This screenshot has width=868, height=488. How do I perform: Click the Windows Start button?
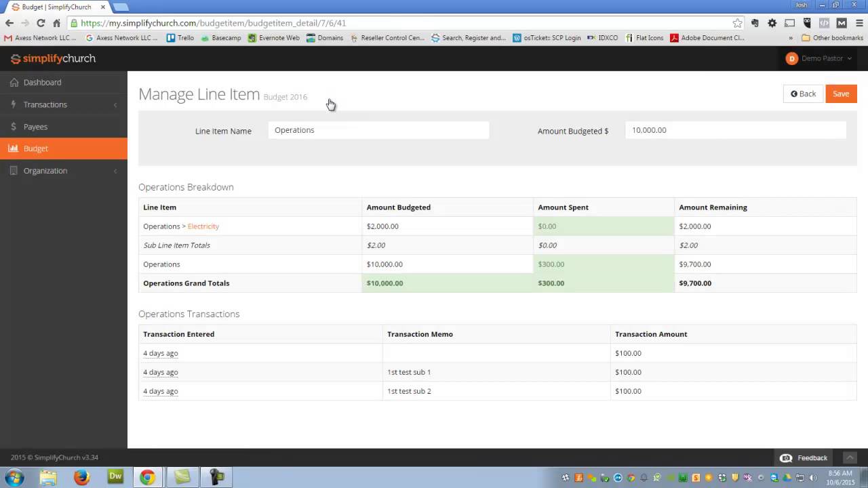point(14,477)
